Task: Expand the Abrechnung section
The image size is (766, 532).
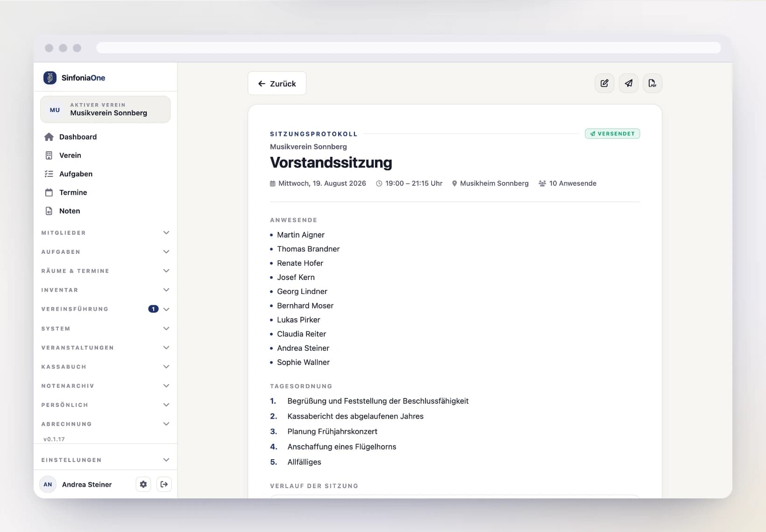Action: pos(105,424)
